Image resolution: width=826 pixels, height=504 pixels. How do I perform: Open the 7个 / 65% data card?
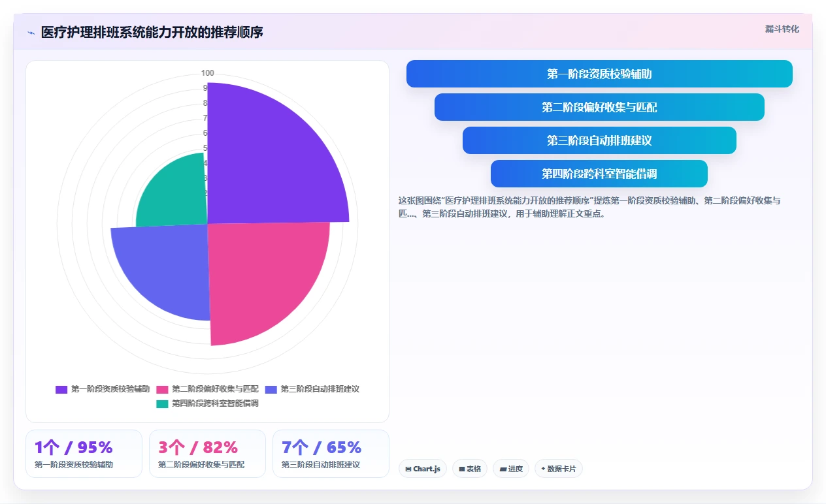pos(331,454)
